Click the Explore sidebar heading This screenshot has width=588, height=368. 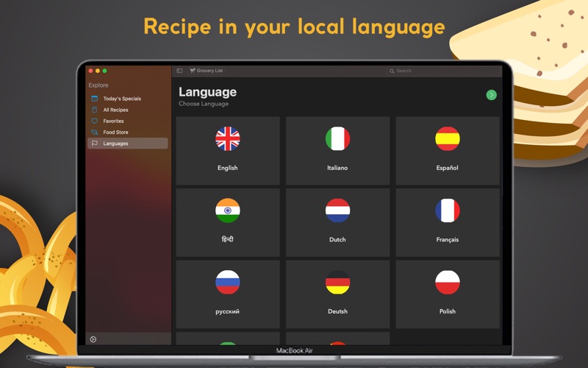tap(98, 85)
